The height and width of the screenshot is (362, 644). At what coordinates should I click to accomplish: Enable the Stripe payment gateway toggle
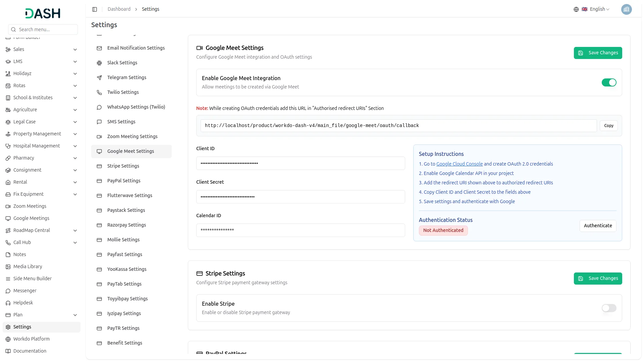point(609,308)
